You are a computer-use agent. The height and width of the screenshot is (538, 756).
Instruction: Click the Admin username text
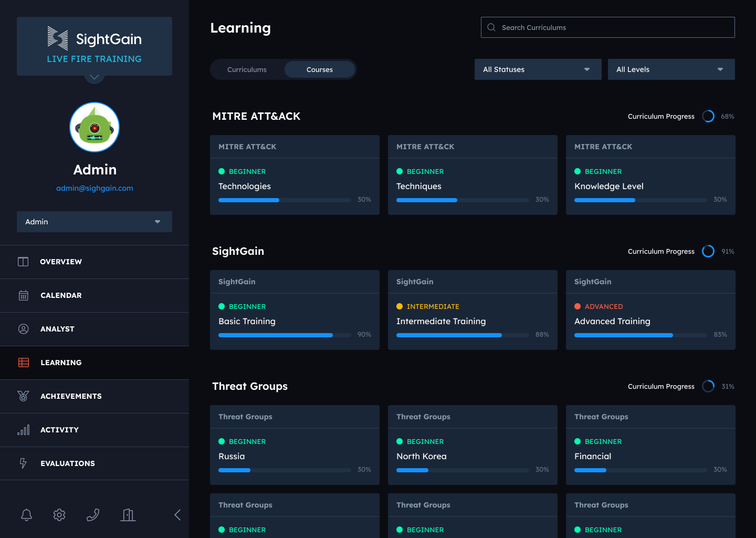94,170
